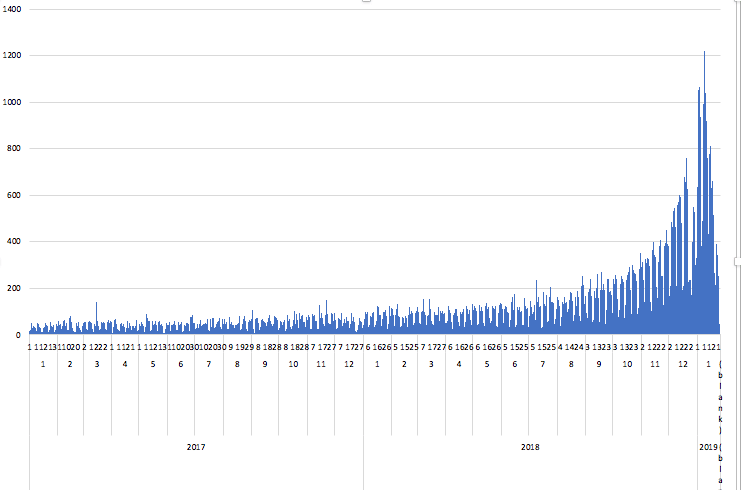The height and width of the screenshot is (490, 741).
Task: Select the month 10 label under 2018
Action: point(627,365)
